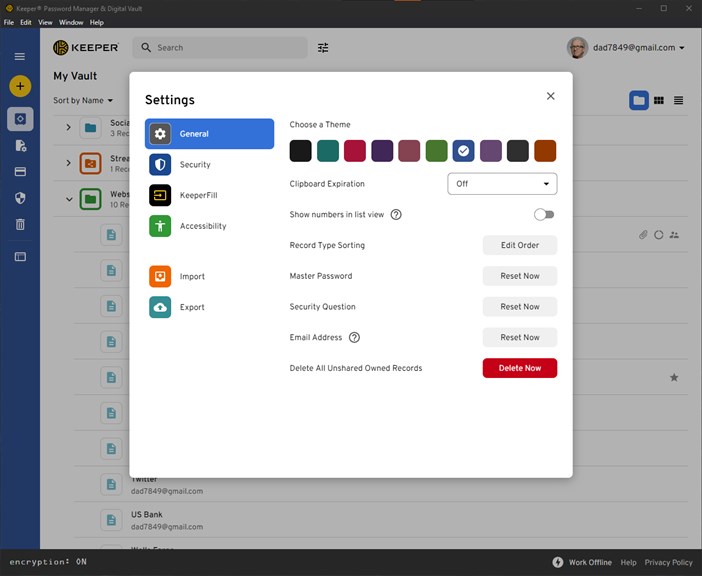The width and height of the screenshot is (702, 576).
Task: Choose the dark purple theme swatch
Action: pos(382,150)
